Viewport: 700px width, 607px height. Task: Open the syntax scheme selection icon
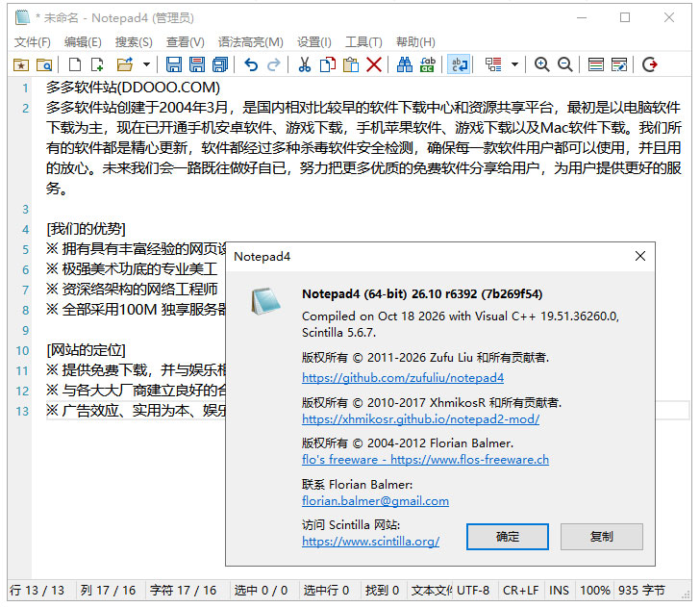coord(595,64)
